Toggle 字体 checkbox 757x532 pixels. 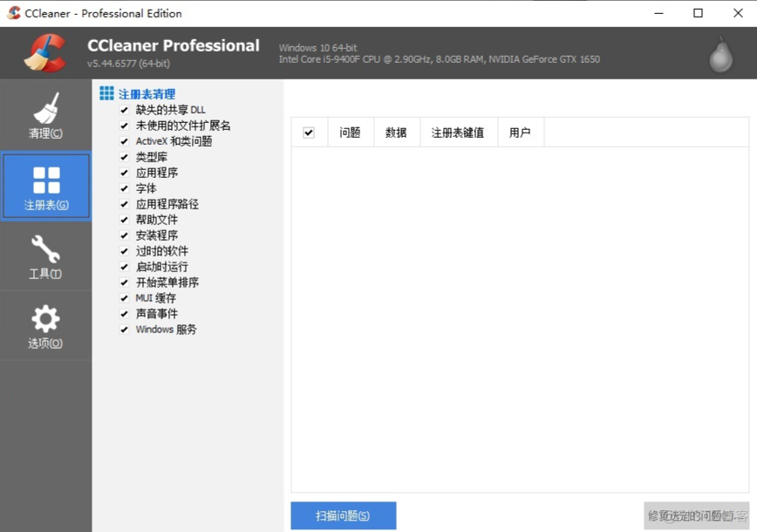[x=125, y=188]
